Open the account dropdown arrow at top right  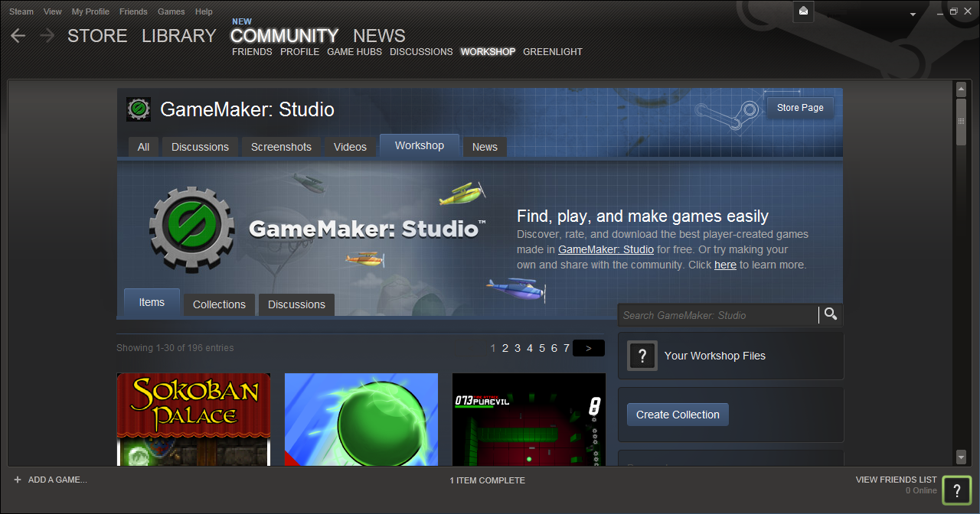pyautogui.click(x=913, y=15)
